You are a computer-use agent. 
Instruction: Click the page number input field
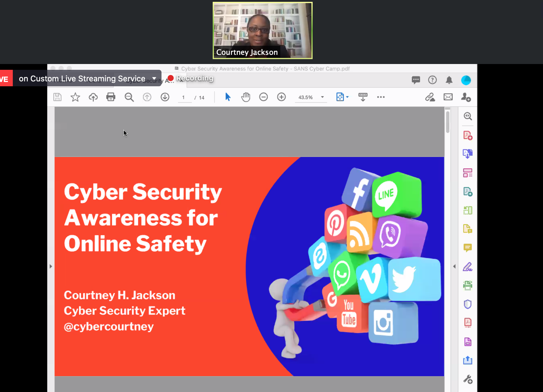[185, 98]
